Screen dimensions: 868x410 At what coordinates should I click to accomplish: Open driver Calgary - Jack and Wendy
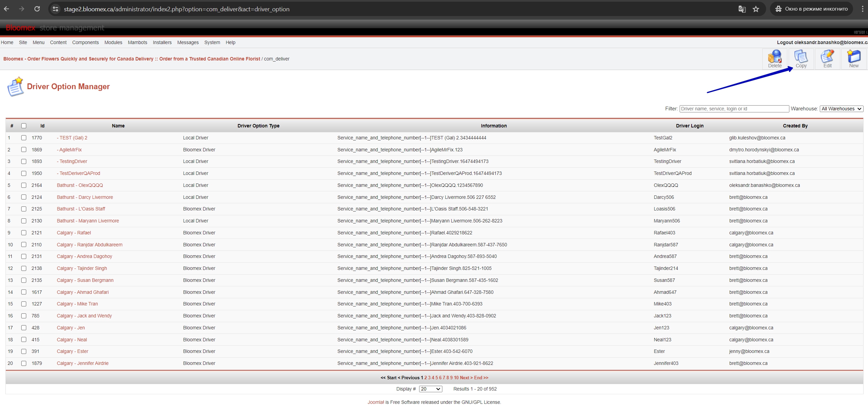[x=84, y=316]
